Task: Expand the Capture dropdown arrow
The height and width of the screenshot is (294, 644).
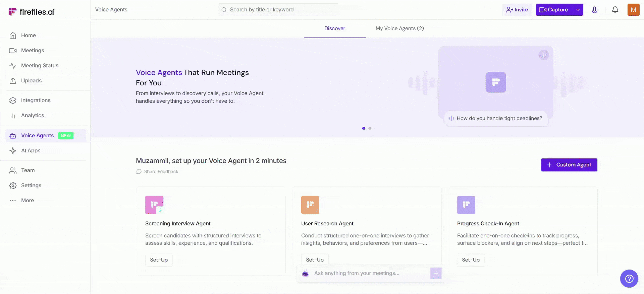Action: [578, 10]
